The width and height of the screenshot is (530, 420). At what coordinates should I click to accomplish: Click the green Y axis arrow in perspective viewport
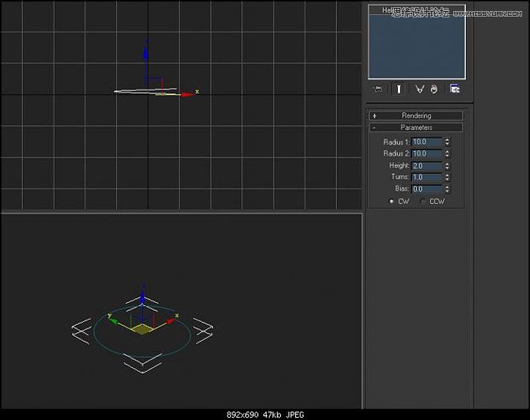(x=113, y=320)
